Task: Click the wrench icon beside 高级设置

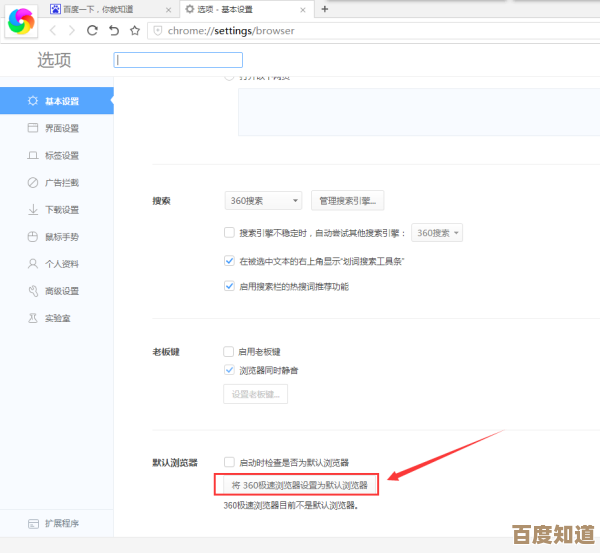Action: point(33,291)
